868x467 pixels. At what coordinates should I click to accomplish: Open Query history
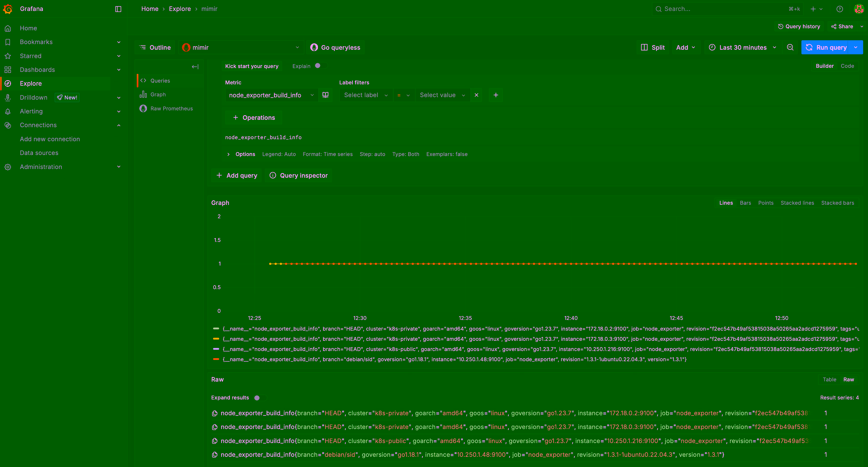tap(799, 26)
